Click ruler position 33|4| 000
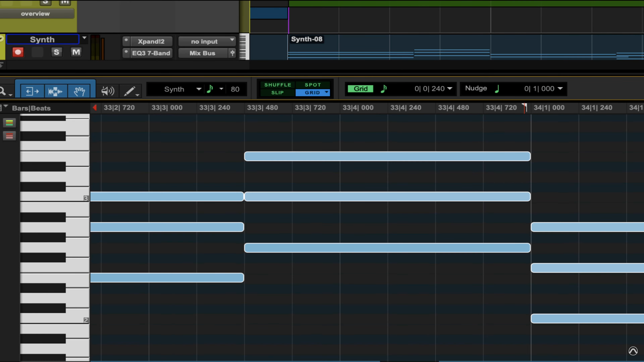 coord(358,108)
